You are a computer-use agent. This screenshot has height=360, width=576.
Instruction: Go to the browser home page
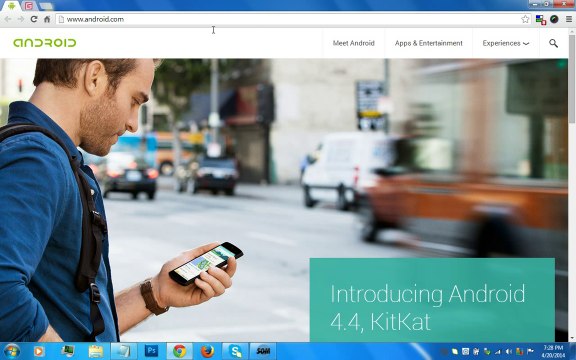tap(47, 19)
